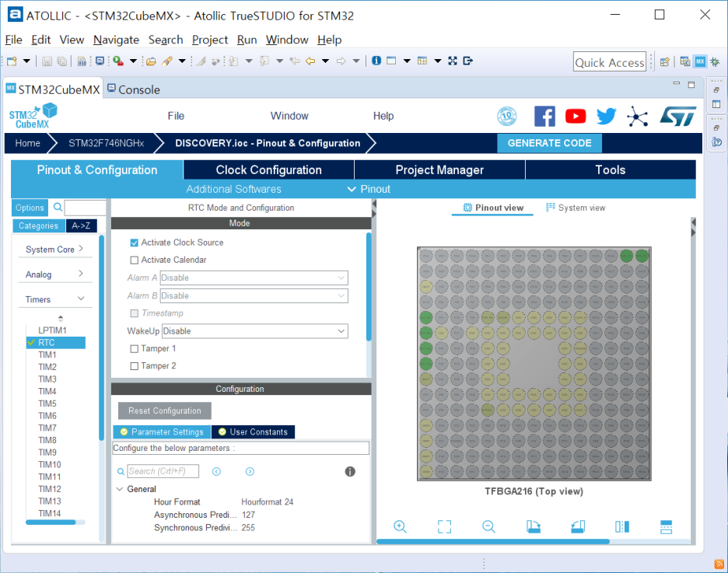
Task: Expand the Analog category
Action: click(55, 274)
